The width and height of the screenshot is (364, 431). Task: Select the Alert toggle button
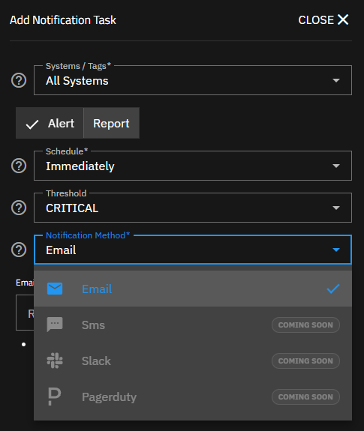point(49,123)
